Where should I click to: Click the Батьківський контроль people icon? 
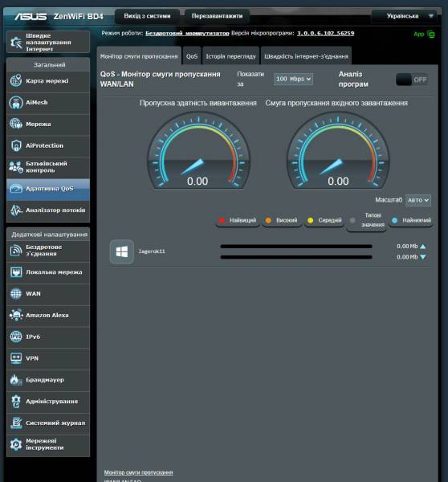[x=16, y=167]
